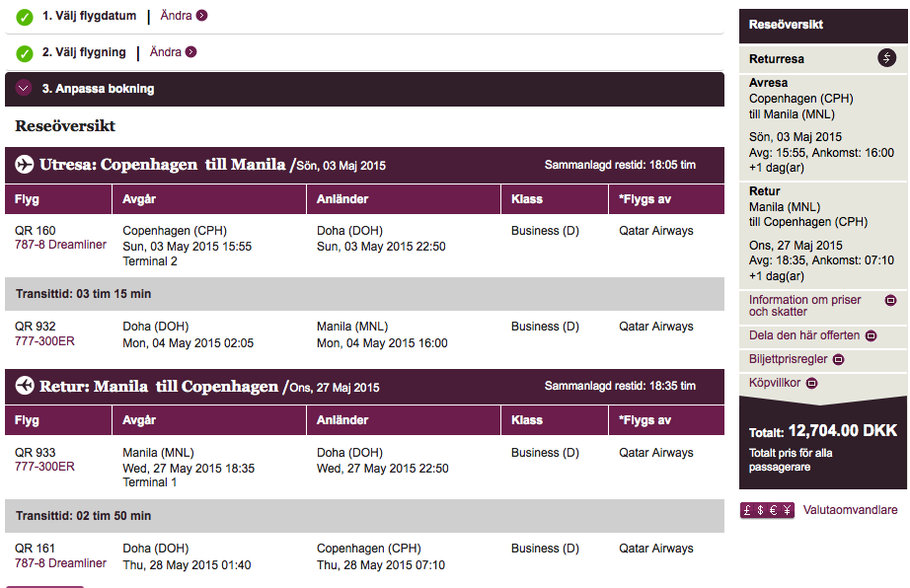
Task: Click the outbound airplane icon next to Utresa
Action: click(x=25, y=165)
